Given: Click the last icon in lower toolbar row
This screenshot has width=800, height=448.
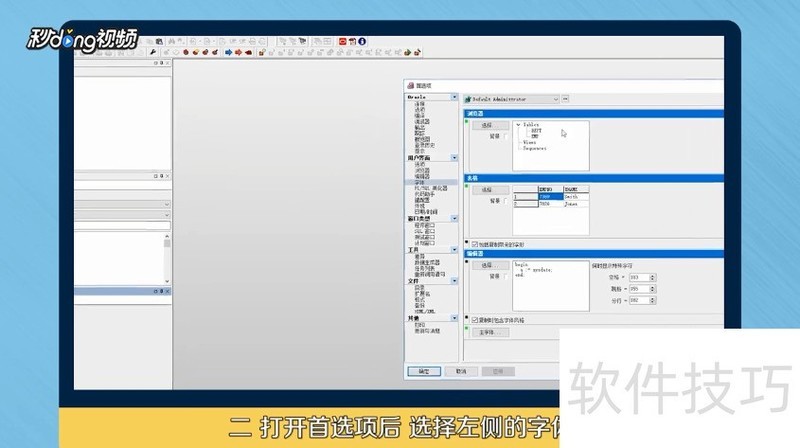Looking at the screenshot, I should 417,52.
